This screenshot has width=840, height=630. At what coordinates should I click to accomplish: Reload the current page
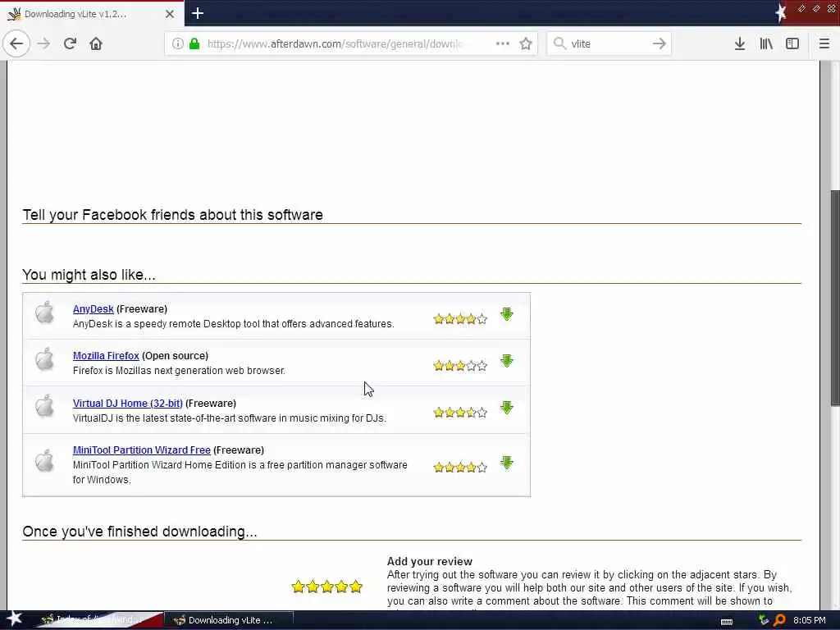point(70,43)
